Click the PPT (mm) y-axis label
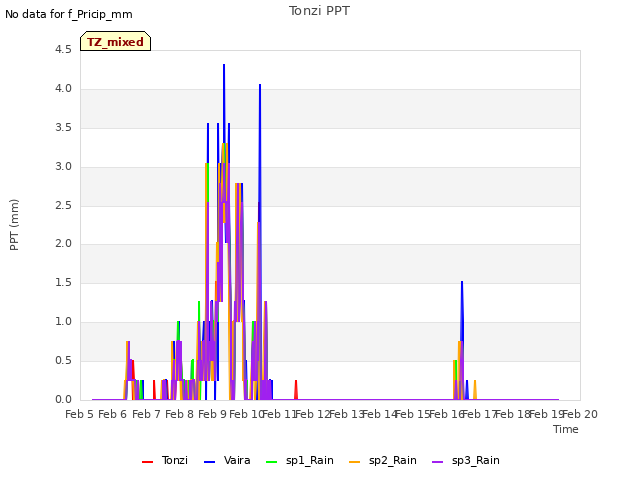 [x=14, y=224]
